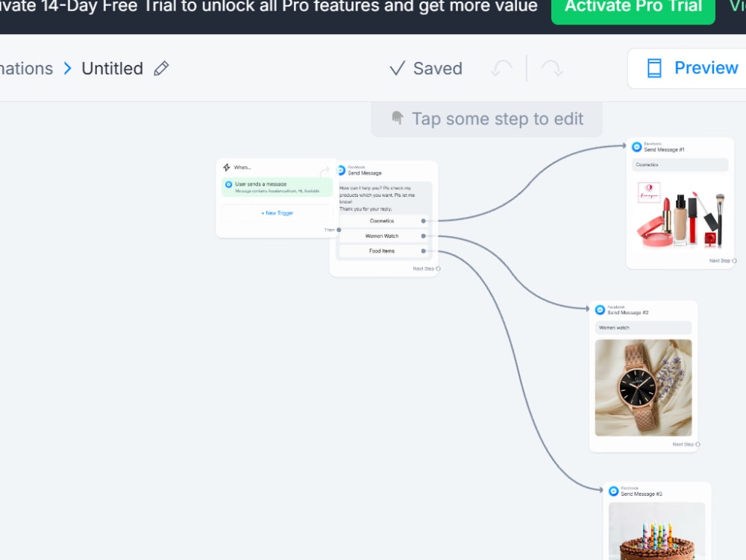Click the connector dot on the Food Items button
746x560 pixels.
[424, 251]
